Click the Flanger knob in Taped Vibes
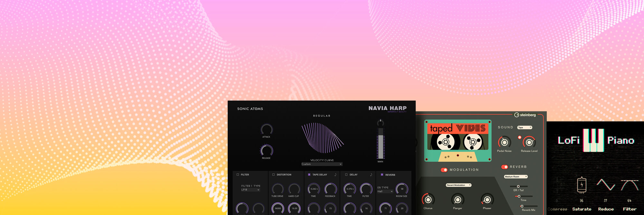Viewport: 644px width, 215px height. click(458, 200)
